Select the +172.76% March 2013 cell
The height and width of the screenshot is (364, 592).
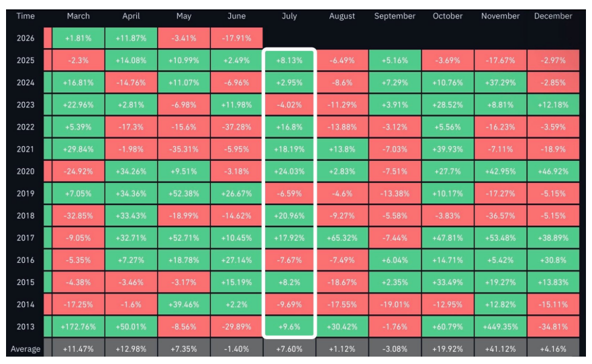[x=78, y=326]
